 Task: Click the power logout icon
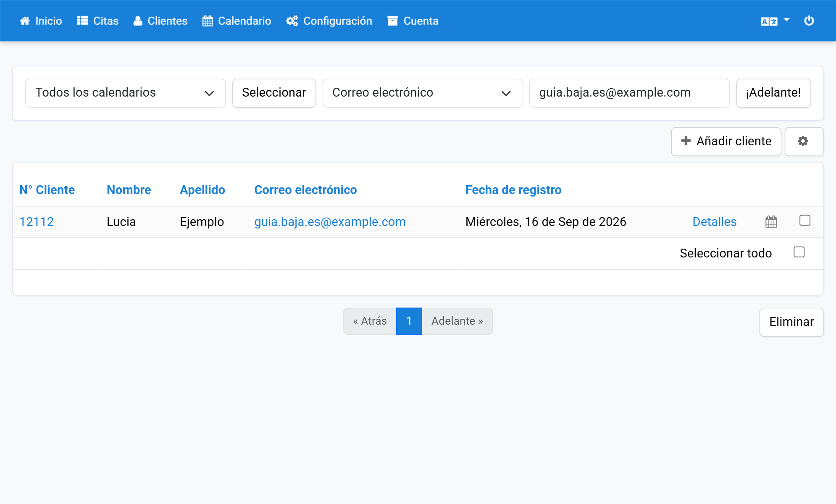pyautogui.click(x=809, y=21)
